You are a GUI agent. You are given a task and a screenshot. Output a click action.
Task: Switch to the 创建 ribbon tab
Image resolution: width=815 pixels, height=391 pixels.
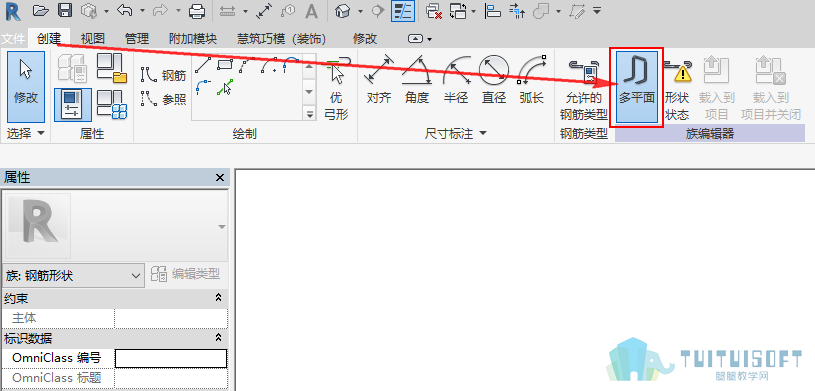[x=49, y=38]
